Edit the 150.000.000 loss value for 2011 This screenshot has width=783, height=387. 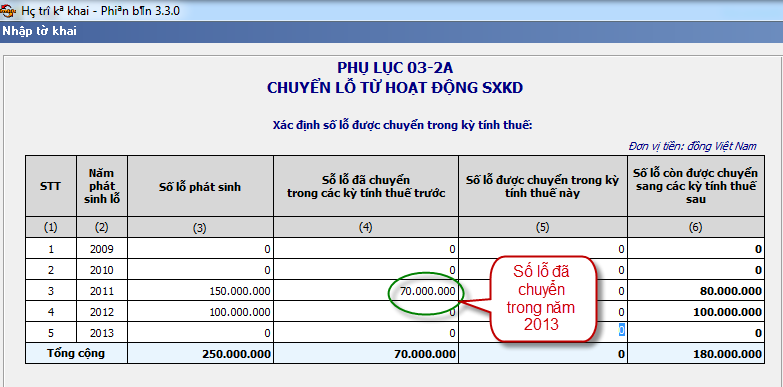(200, 291)
